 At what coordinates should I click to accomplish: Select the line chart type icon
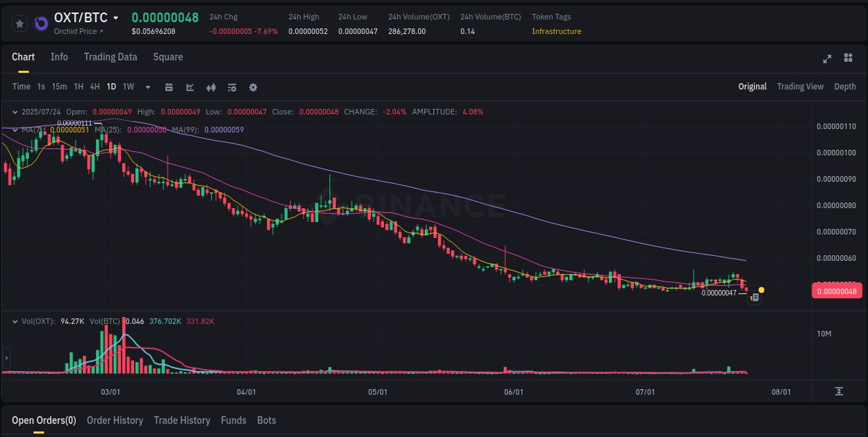190,87
